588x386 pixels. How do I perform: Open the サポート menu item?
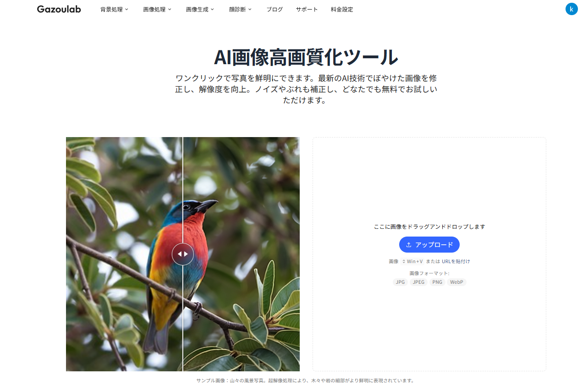tap(307, 9)
